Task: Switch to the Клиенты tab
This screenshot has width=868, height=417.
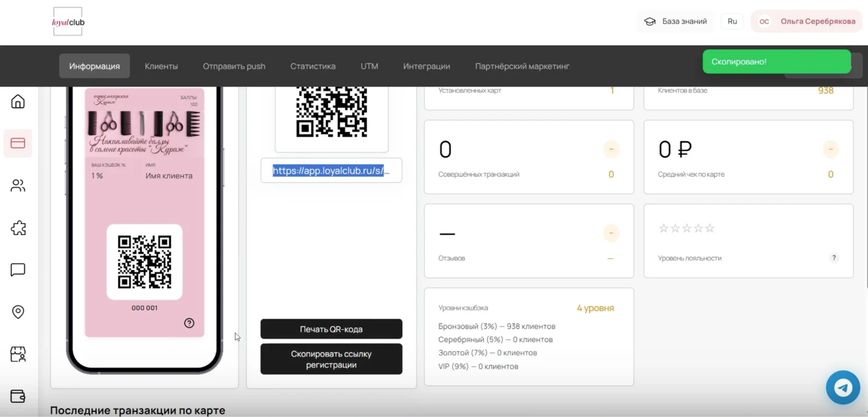Action: tap(161, 66)
